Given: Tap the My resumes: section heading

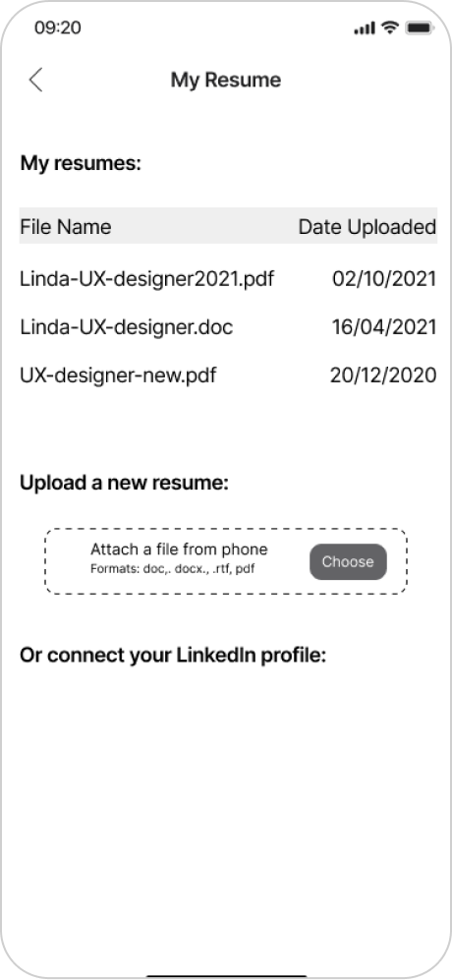Looking at the screenshot, I should point(82,164).
